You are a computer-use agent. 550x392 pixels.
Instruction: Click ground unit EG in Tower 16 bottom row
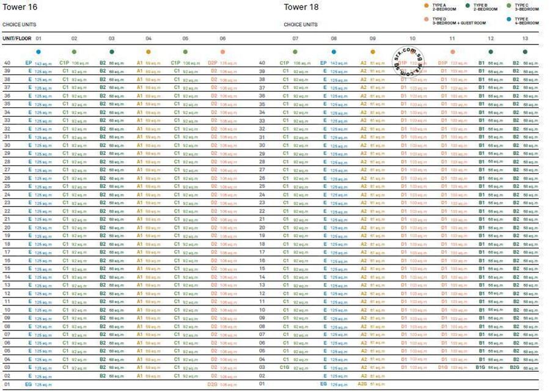click(28, 385)
